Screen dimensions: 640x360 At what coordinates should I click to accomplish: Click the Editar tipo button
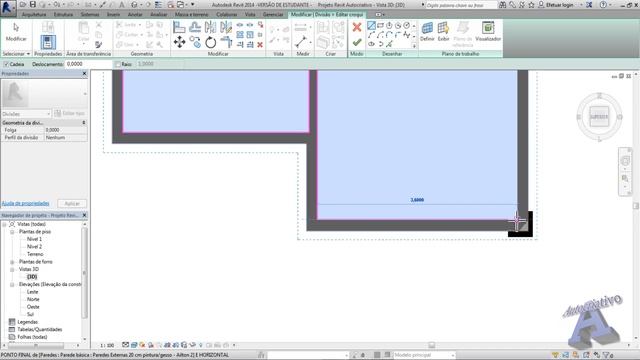click(70, 113)
